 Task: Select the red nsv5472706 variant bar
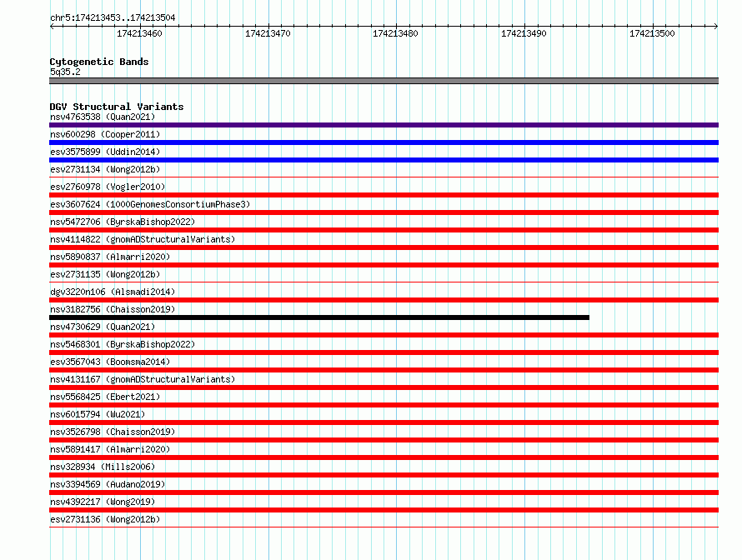point(384,230)
